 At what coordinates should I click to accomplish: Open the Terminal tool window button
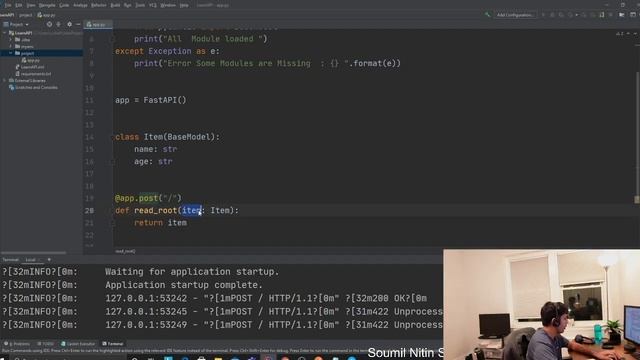(113, 344)
